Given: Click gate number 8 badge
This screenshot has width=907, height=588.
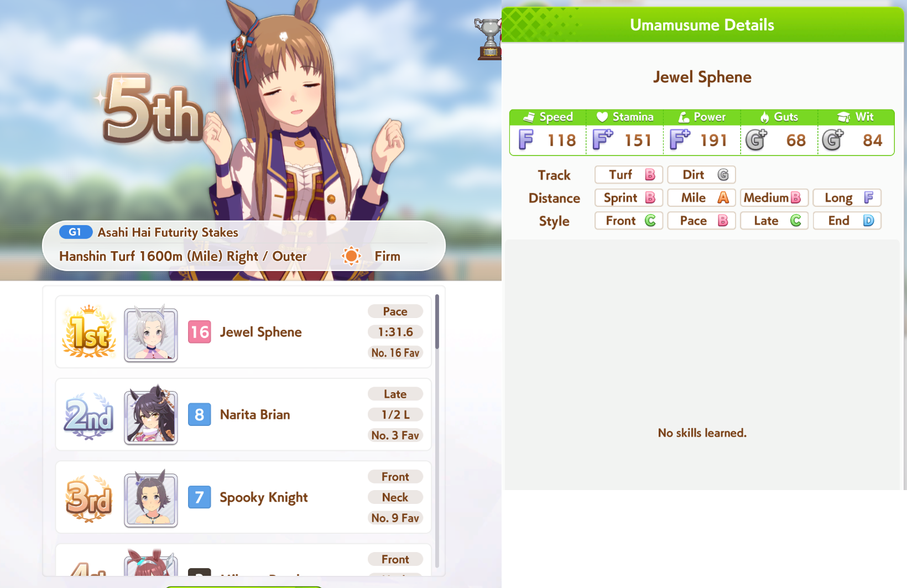Looking at the screenshot, I should point(199,414).
